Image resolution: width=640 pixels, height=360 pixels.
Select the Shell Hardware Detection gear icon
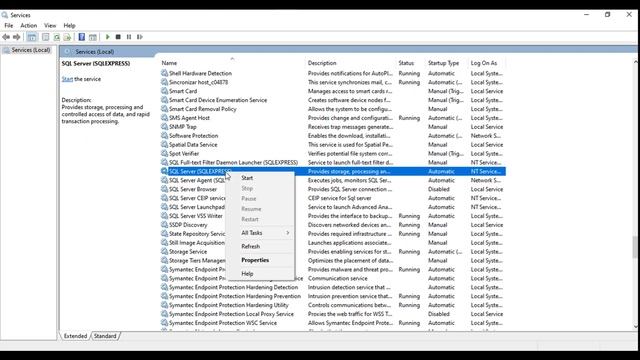point(164,73)
